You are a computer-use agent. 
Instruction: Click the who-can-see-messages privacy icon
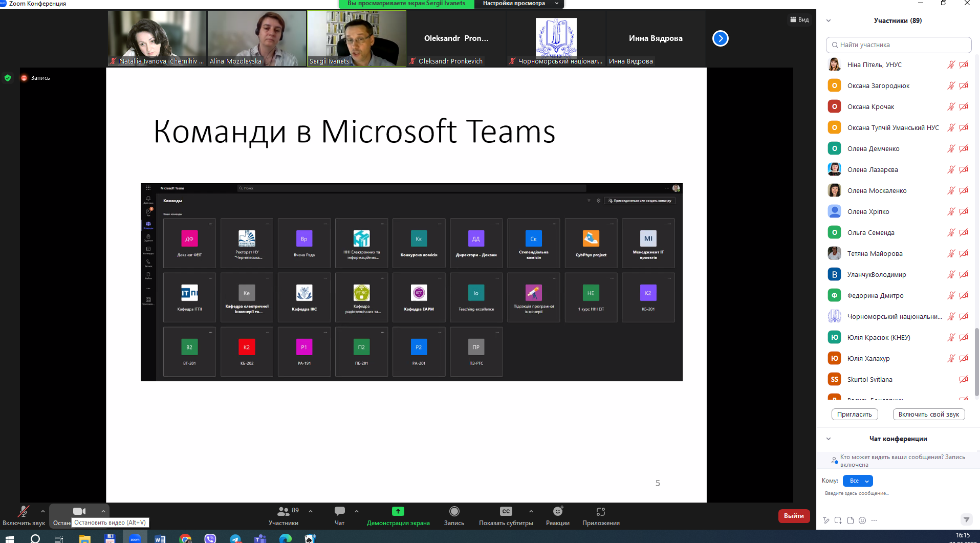(834, 461)
